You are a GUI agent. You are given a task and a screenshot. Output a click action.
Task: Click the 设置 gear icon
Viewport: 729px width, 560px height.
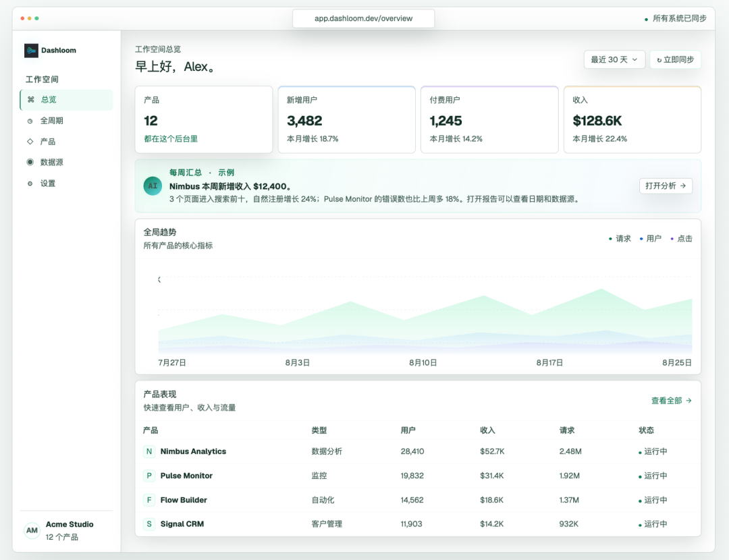tap(30, 183)
